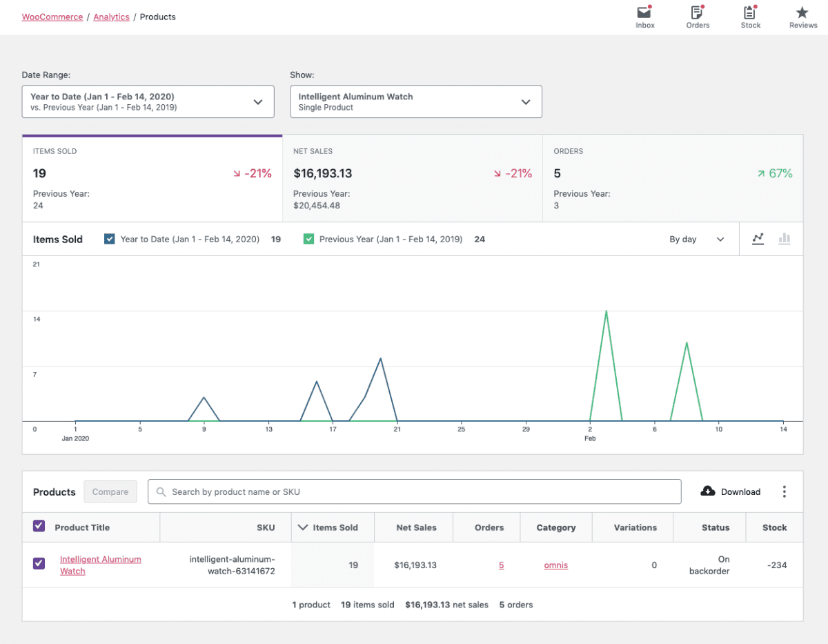Open the omnis category link
The height and width of the screenshot is (644, 828).
[555, 565]
